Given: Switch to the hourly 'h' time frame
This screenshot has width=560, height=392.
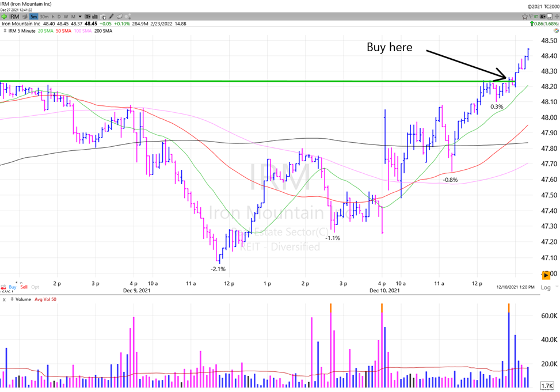Looking at the screenshot, I should [x=53, y=17].
